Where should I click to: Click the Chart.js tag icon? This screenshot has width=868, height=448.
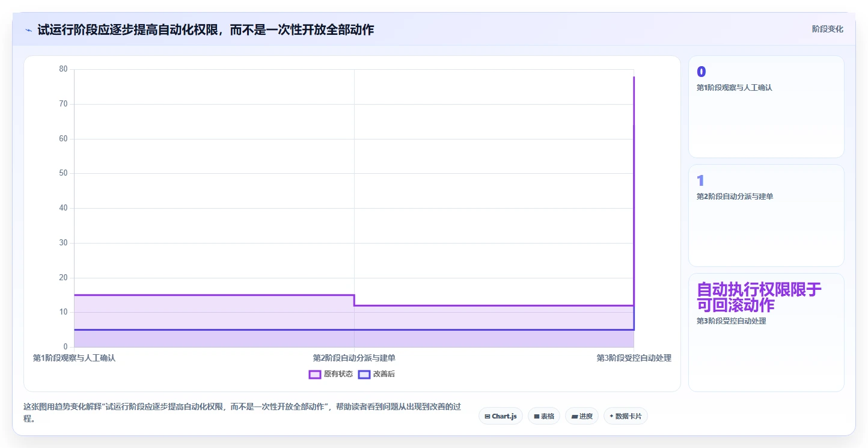tap(487, 416)
